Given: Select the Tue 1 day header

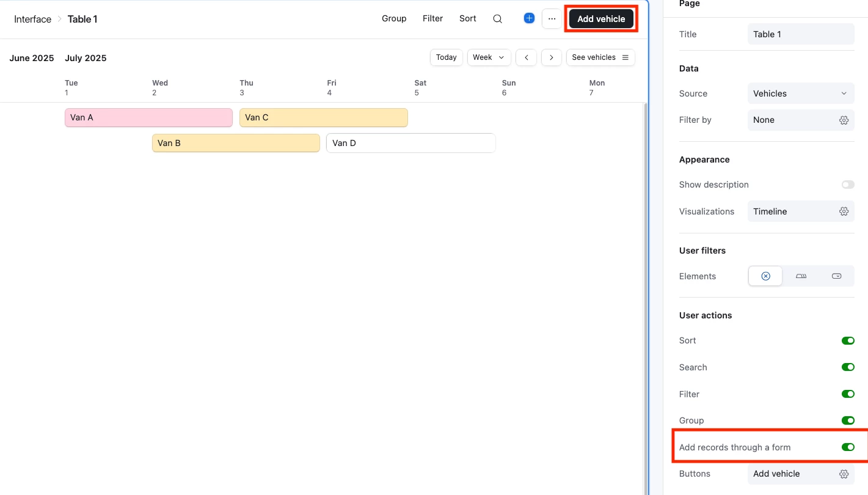Looking at the screenshot, I should tap(71, 87).
